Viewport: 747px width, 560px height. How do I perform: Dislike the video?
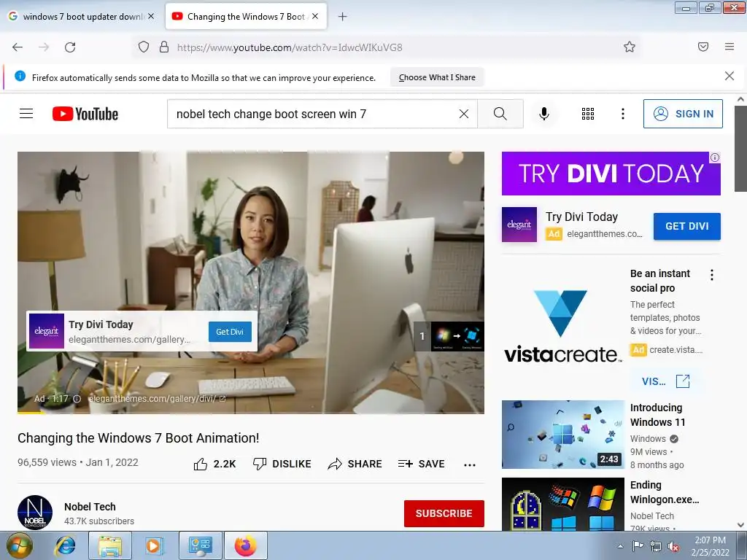pyautogui.click(x=282, y=464)
